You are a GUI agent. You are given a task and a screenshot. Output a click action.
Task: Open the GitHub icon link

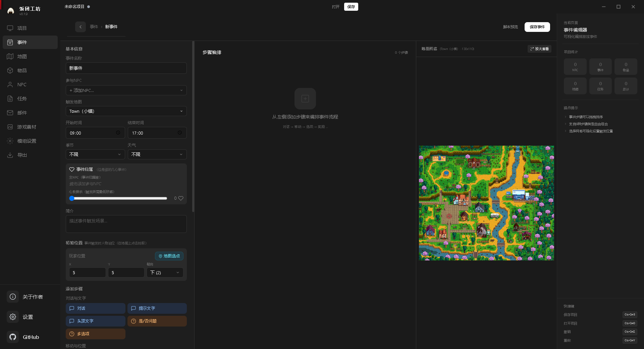(x=13, y=337)
